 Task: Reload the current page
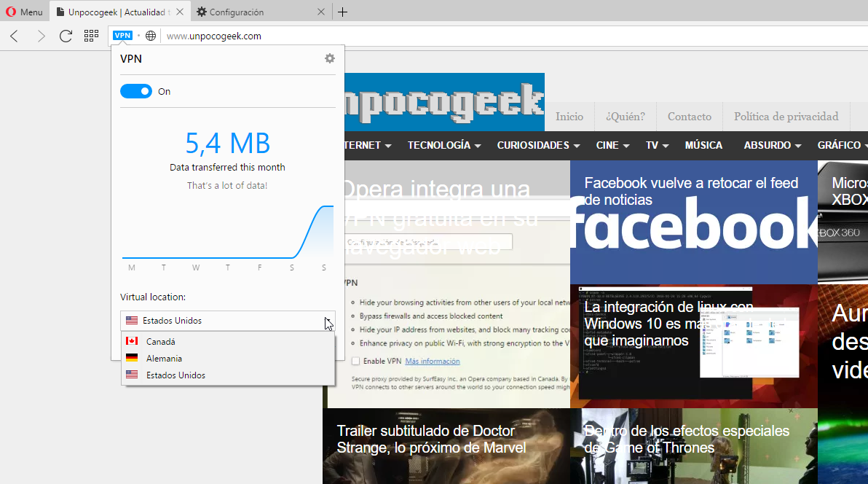(66, 36)
